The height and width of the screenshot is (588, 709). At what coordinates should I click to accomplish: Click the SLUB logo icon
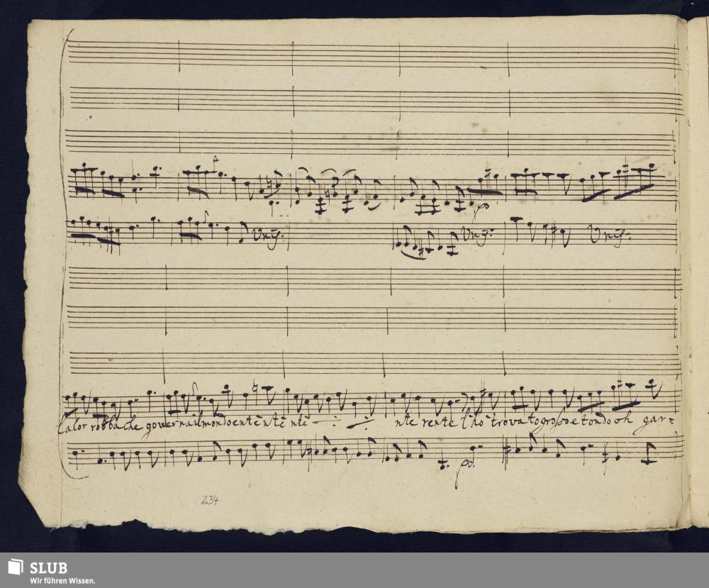pyautogui.click(x=14, y=569)
